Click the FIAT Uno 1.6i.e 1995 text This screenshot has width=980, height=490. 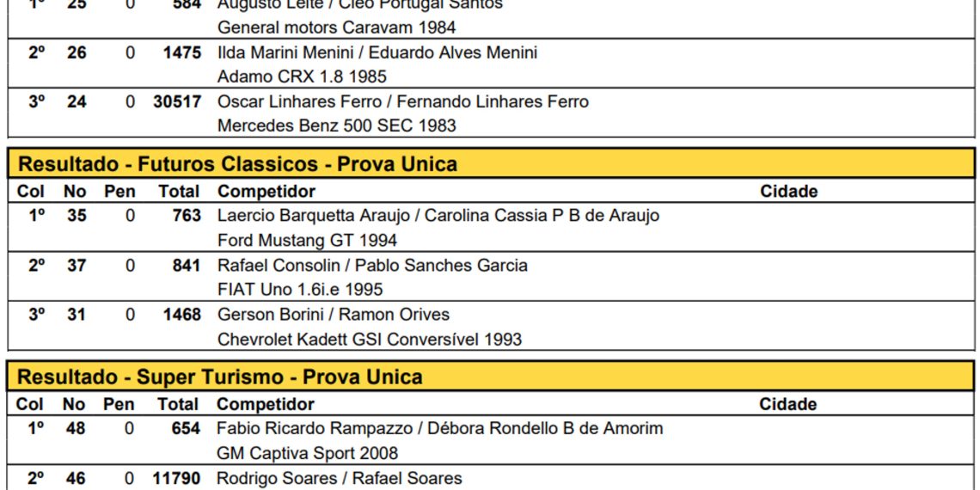300,290
